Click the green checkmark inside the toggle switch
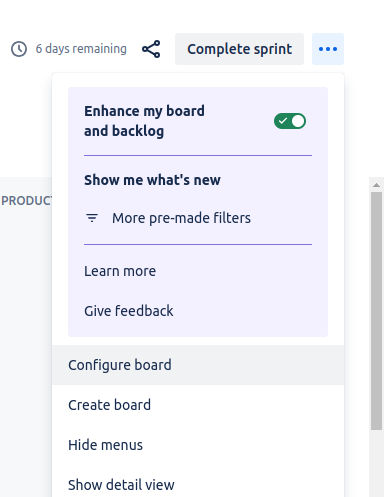 [283, 121]
